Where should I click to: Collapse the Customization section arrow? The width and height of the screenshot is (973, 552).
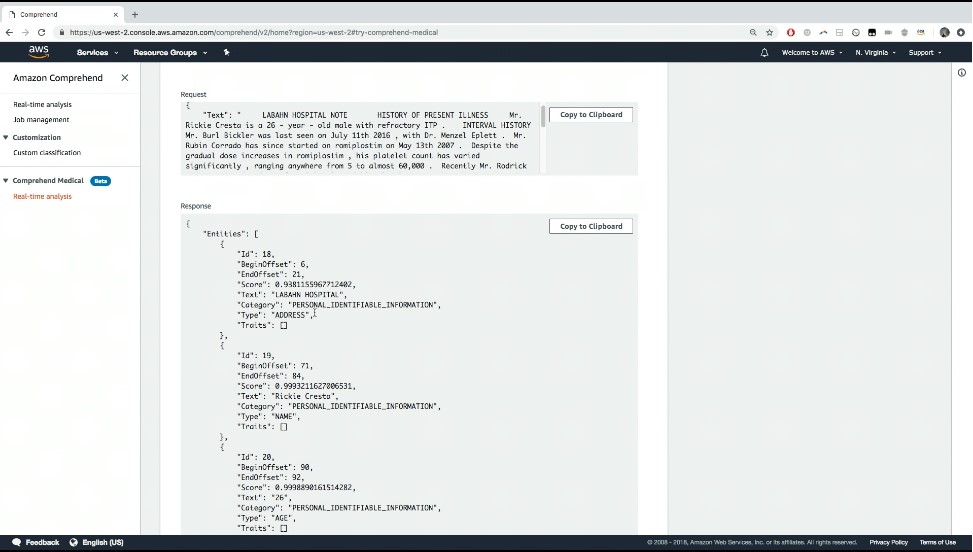point(6,137)
